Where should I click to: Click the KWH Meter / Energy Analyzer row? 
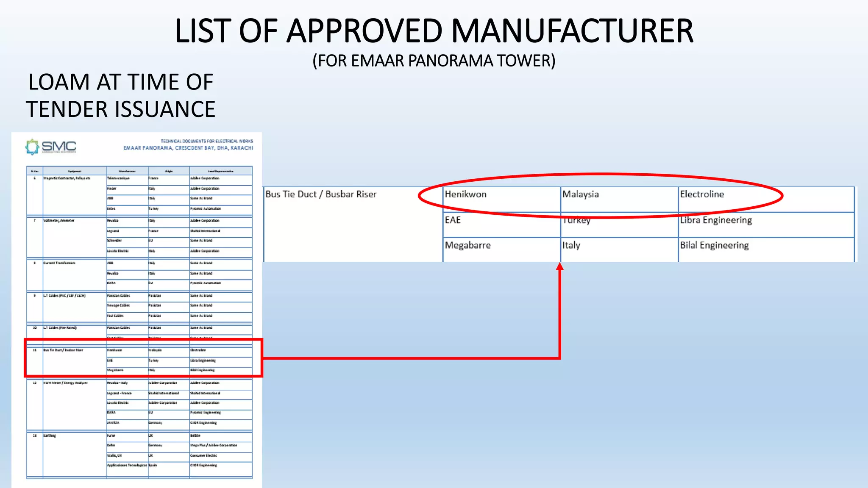click(66, 383)
